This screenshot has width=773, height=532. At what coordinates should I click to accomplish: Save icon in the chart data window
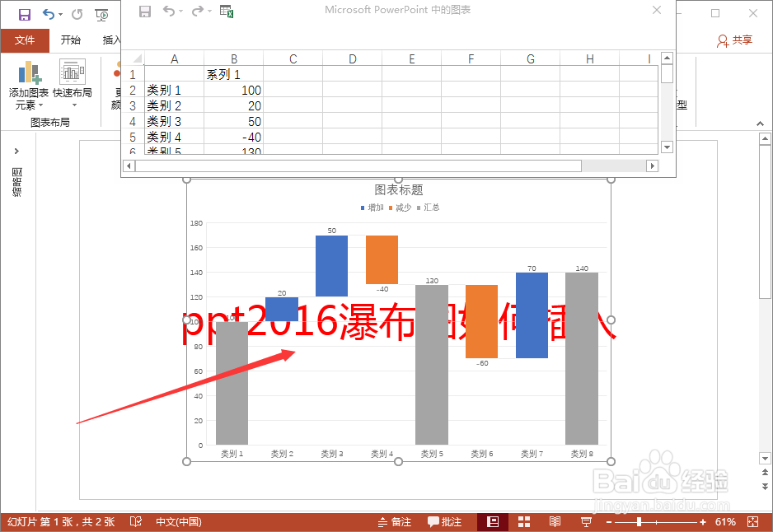pyautogui.click(x=145, y=12)
